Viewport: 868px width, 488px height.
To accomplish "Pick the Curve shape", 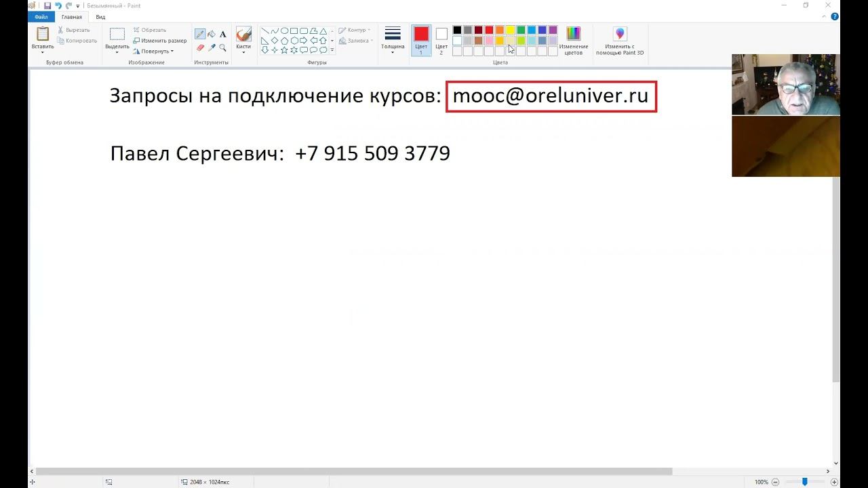I will pyautogui.click(x=275, y=30).
